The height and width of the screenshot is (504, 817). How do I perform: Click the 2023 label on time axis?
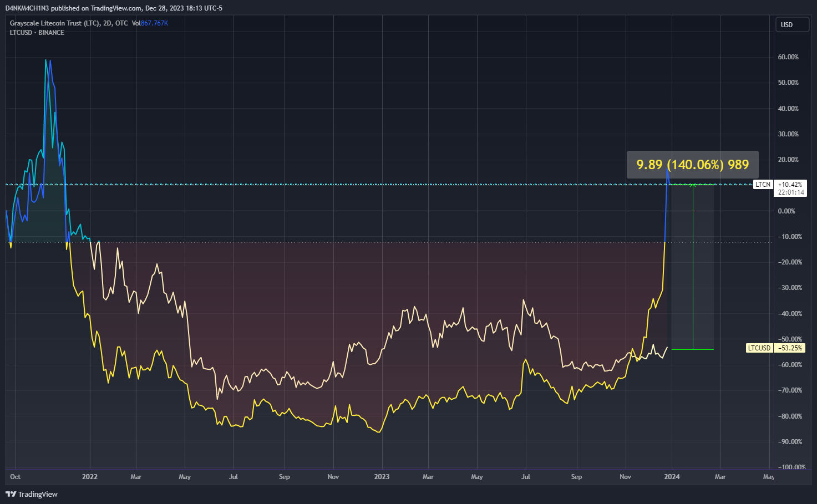382,477
